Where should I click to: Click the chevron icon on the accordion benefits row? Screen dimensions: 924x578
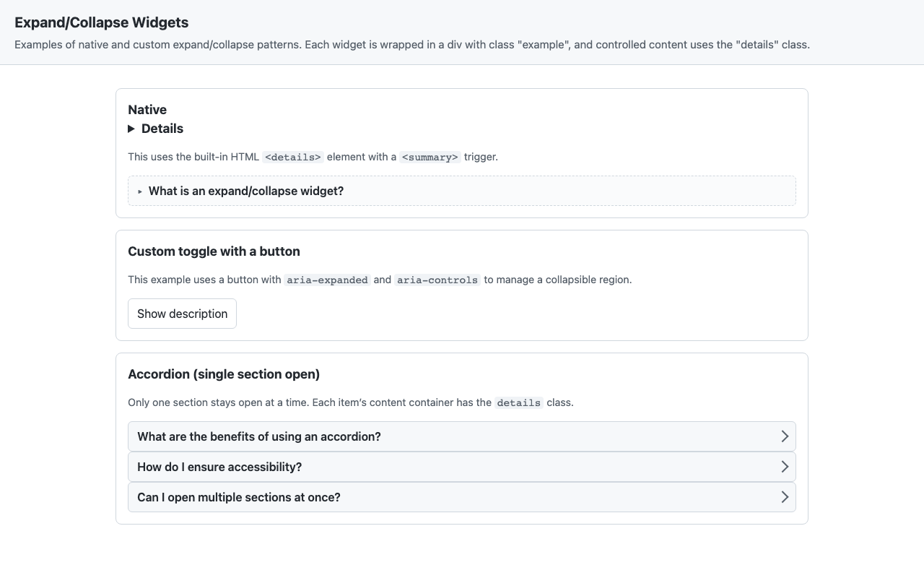[x=785, y=436]
